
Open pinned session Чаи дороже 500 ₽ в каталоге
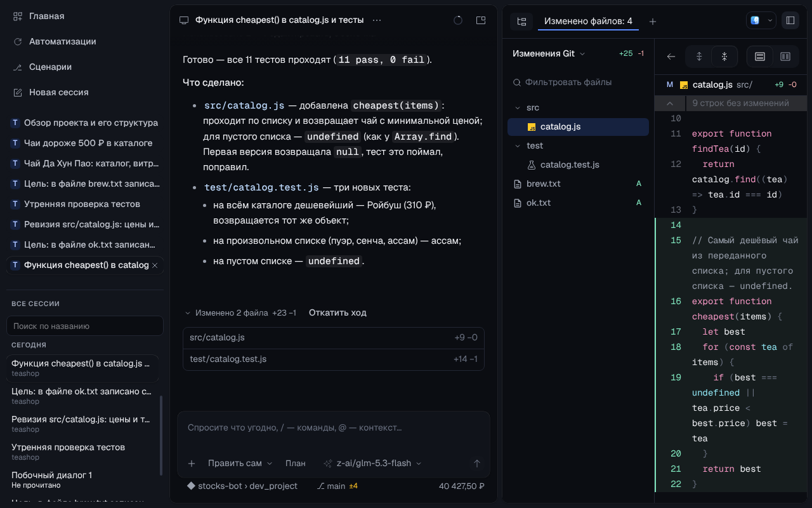(84, 143)
